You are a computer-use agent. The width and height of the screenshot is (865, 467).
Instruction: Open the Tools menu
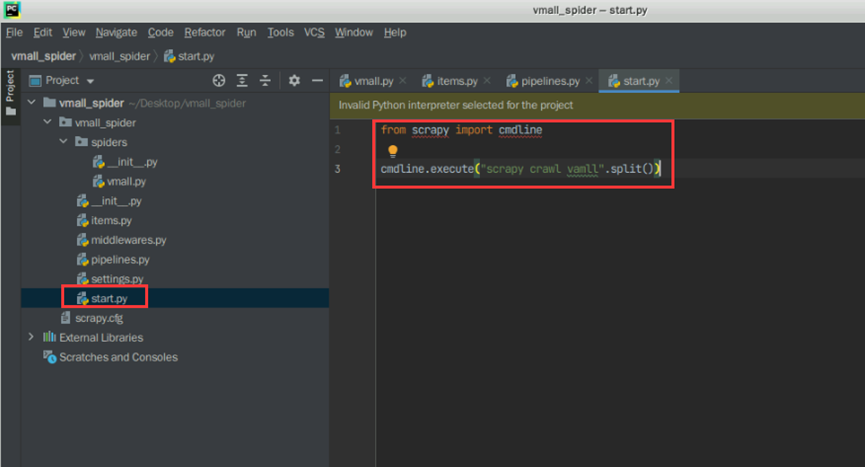[280, 33]
